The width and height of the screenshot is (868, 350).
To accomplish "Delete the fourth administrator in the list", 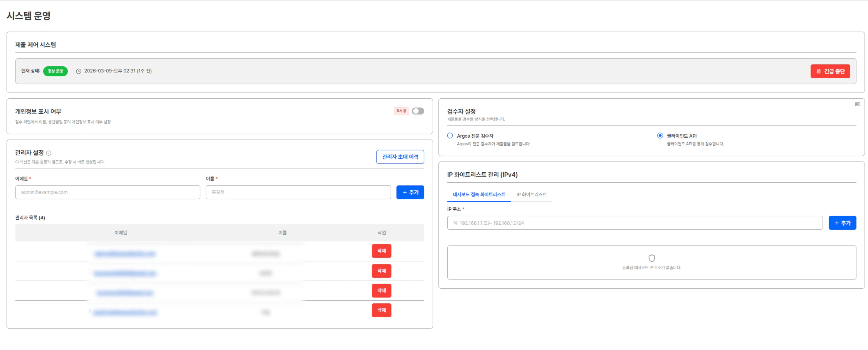I will coord(381,310).
